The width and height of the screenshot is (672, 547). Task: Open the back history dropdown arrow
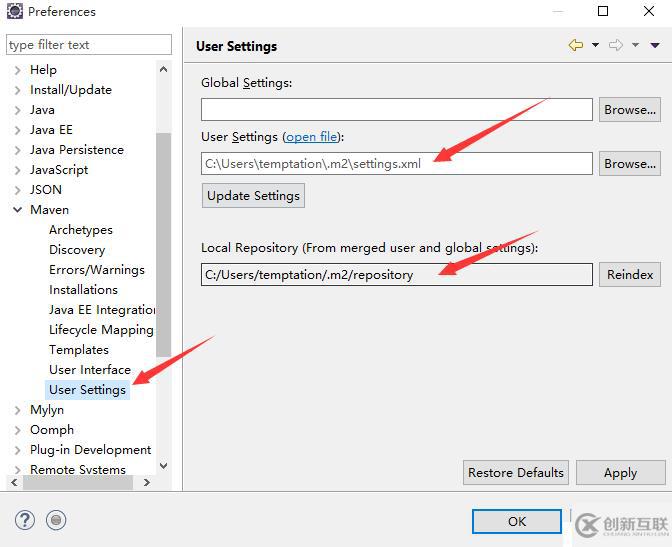click(595, 45)
